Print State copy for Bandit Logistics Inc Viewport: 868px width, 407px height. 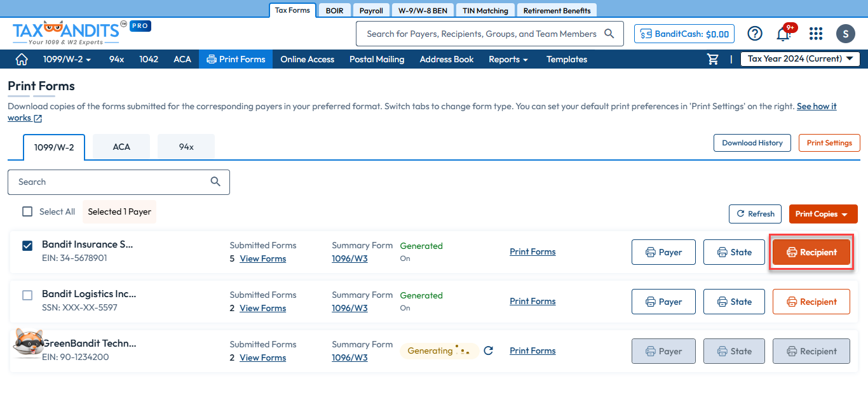(735, 302)
